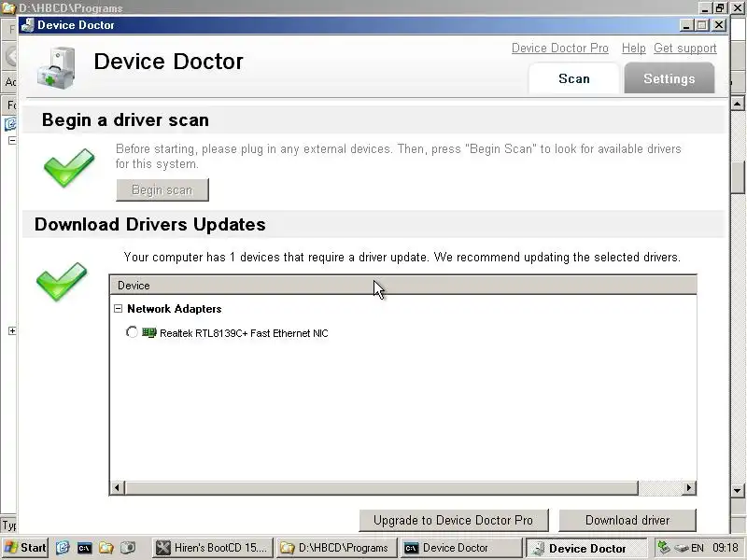
Task: Click the Get support link
Action: (x=685, y=49)
